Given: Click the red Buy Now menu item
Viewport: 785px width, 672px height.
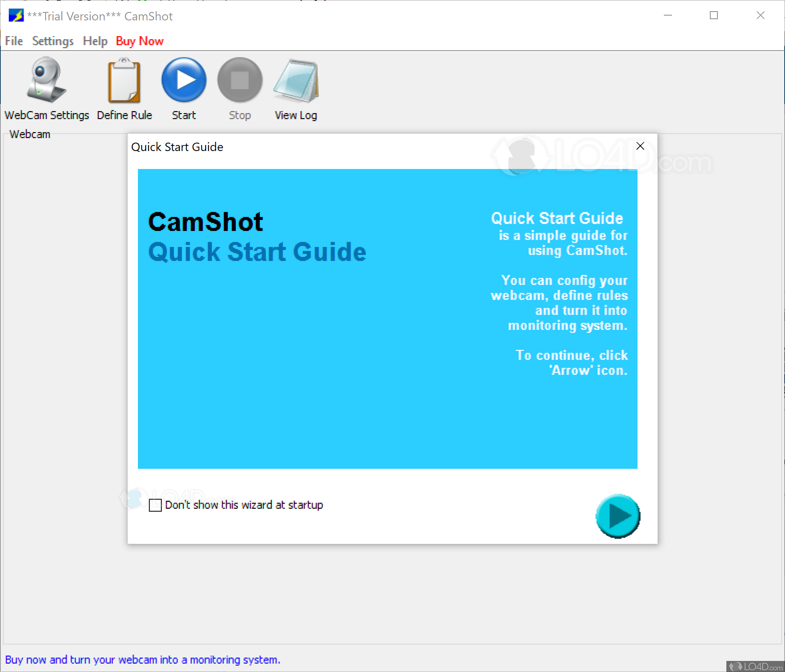Looking at the screenshot, I should coord(139,41).
